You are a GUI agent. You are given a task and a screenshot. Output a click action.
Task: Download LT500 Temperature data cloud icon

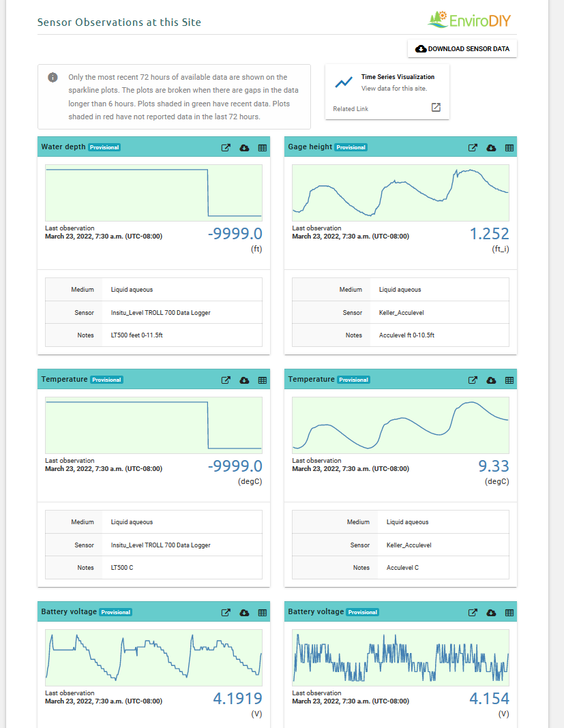tap(244, 380)
